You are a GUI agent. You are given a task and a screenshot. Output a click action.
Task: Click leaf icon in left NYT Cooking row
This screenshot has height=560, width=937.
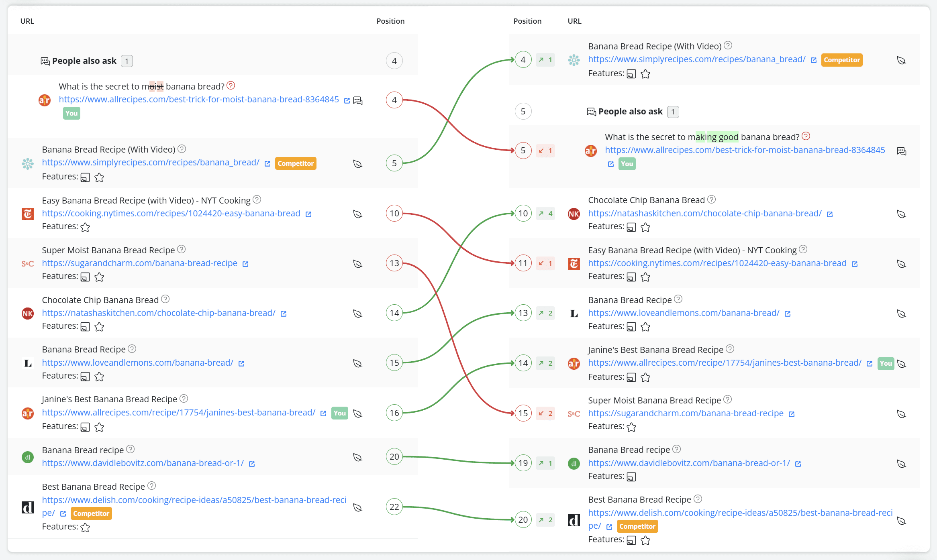tap(357, 214)
